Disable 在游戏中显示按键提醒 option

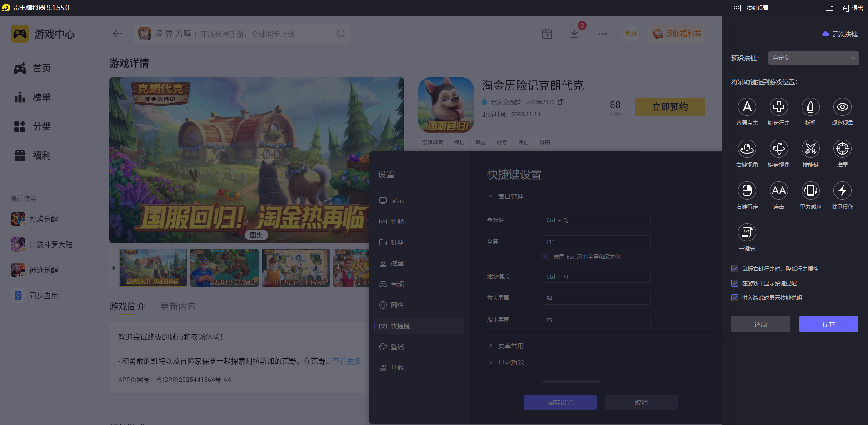click(735, 283)
